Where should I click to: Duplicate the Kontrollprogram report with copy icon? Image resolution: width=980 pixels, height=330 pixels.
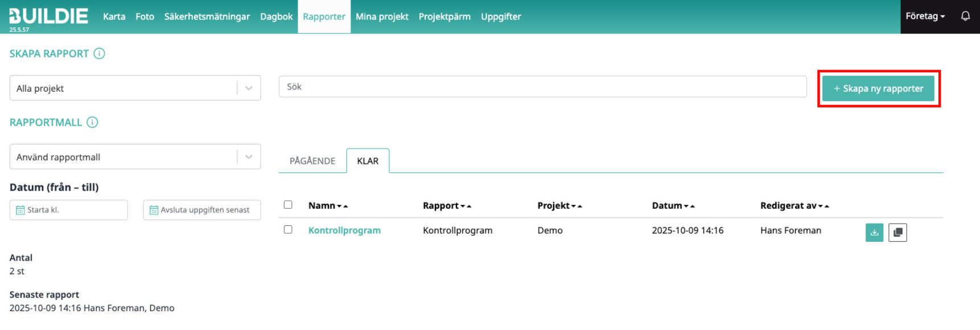click(897, 232)
